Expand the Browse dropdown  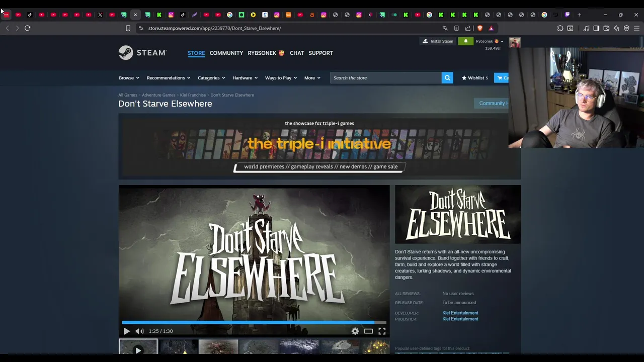129,78
